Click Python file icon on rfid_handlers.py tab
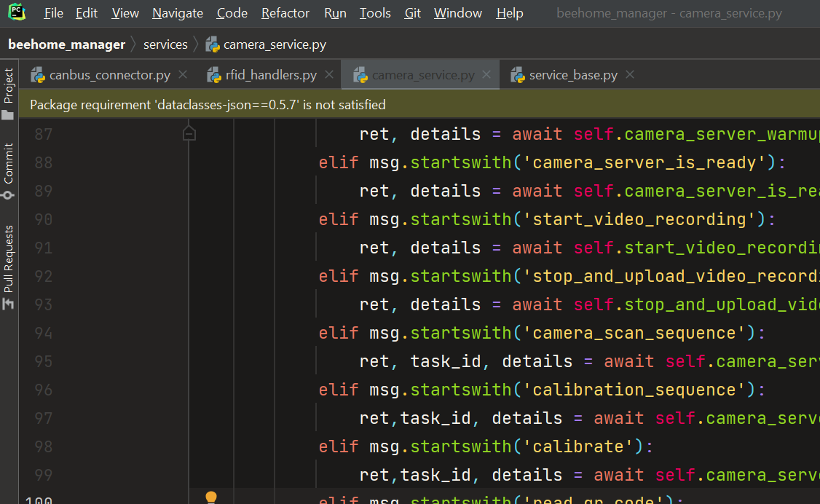 coord(214,75)
